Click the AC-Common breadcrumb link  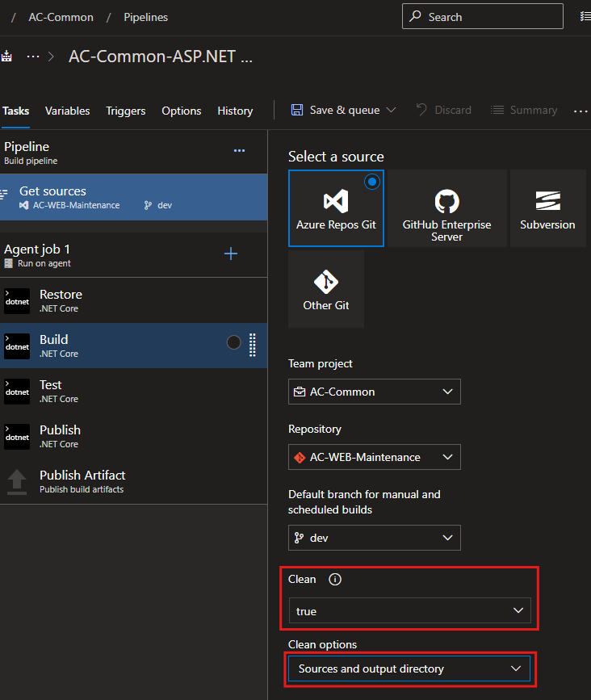[x=61, y=17]
